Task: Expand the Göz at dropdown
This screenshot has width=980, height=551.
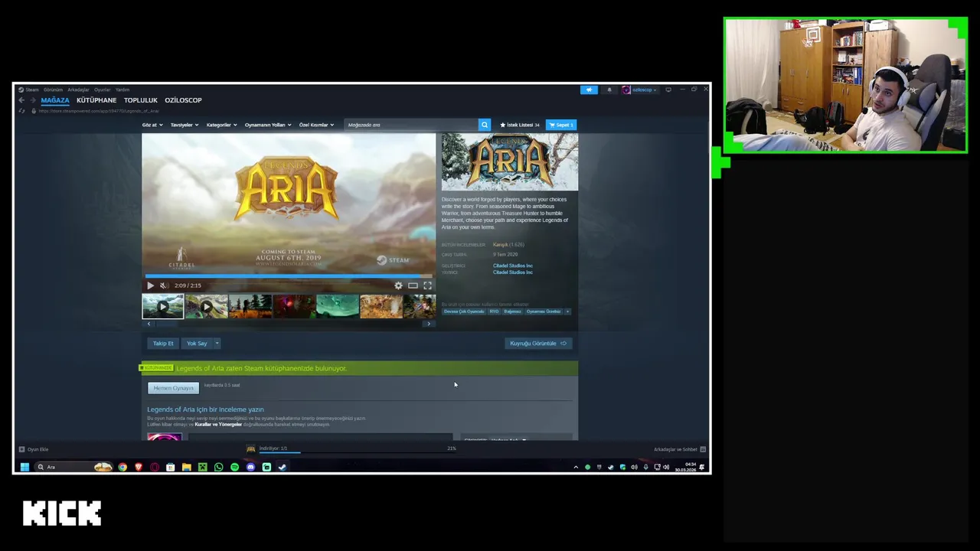Action: pyautogui.click(x=152, y=125)
